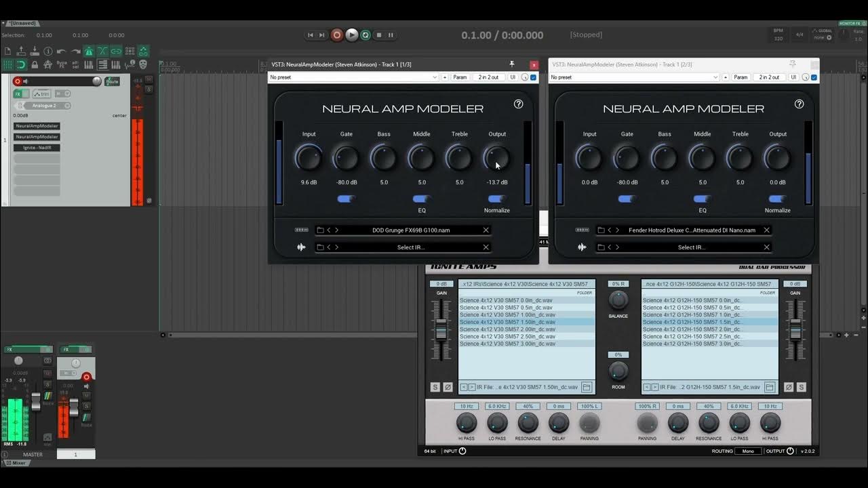Open track 1 trim envelope button
868x488 pixels.
(x=42, y=94)
